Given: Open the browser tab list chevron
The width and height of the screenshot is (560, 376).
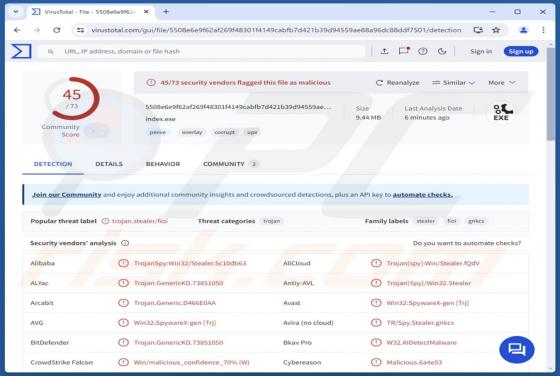Looking at the screenshot, I should (x=16, y=11).
